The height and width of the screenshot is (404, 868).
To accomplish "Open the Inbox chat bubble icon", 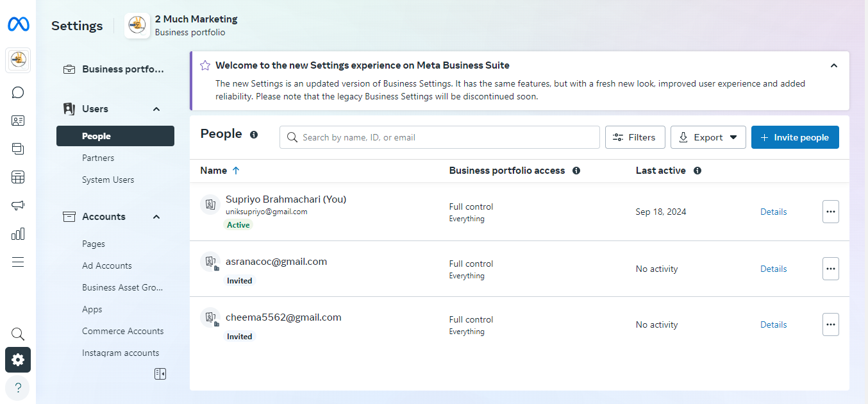I will click(18, 92).
